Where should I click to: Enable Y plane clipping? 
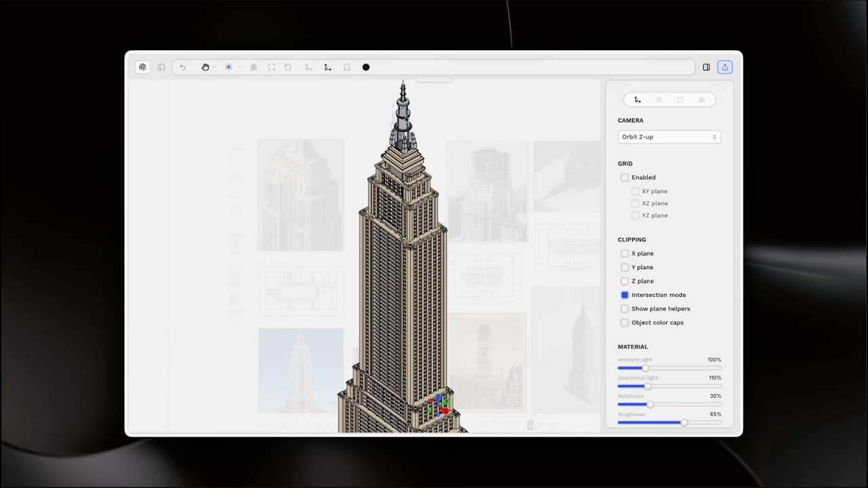(625, 267)
